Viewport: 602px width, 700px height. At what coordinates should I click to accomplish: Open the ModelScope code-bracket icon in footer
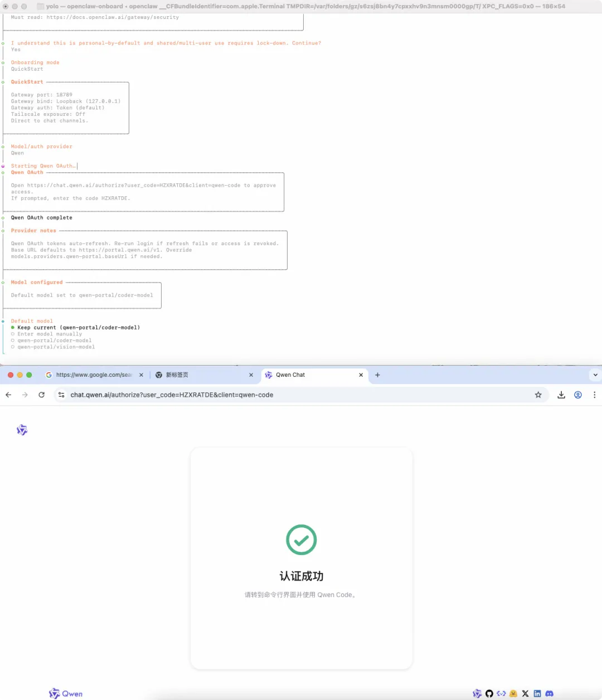tap(501, 694)
